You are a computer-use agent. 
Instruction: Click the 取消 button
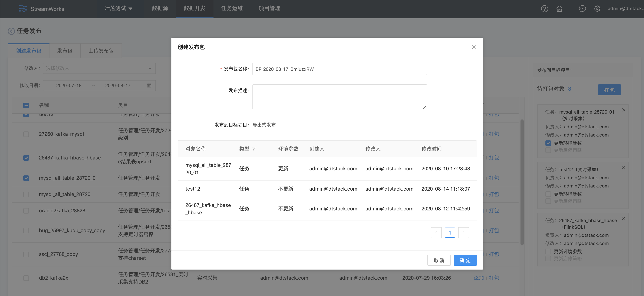coord(439,260)
